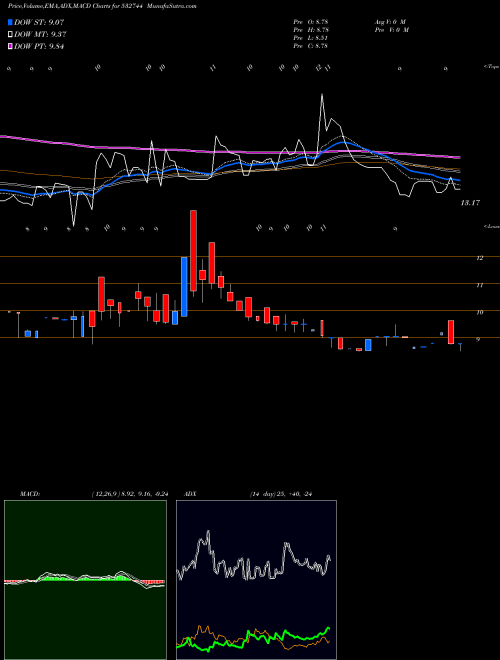Image resolution: width=500 pixels, height=660 pixels.
Task: Click the 9 price axis label
Action: (x=478, y=339)
